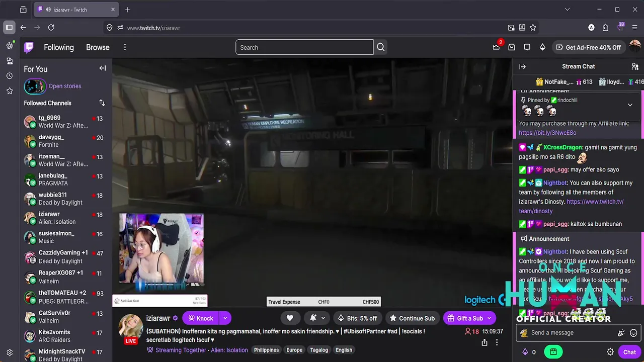Screen dimensions: 644x362
Task: Open the Prime Loot crown icon
Action: click(496, 47)
